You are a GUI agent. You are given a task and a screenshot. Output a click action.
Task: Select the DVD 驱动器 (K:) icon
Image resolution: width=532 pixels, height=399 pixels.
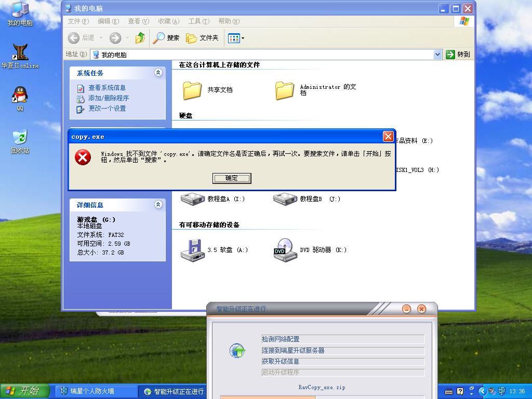pyautogui.click(x=285, y=250)
